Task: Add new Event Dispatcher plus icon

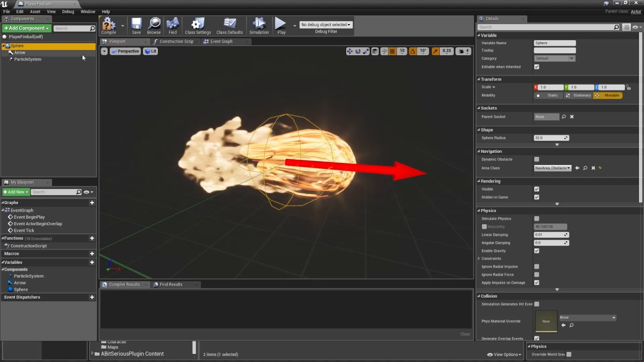Action: [92, 297]
